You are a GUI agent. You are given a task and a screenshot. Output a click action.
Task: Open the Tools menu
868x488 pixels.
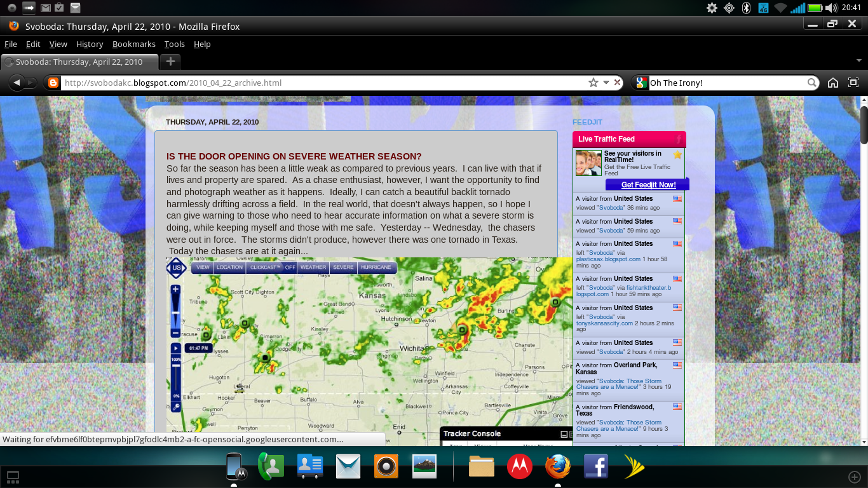(x=174, y=44)
